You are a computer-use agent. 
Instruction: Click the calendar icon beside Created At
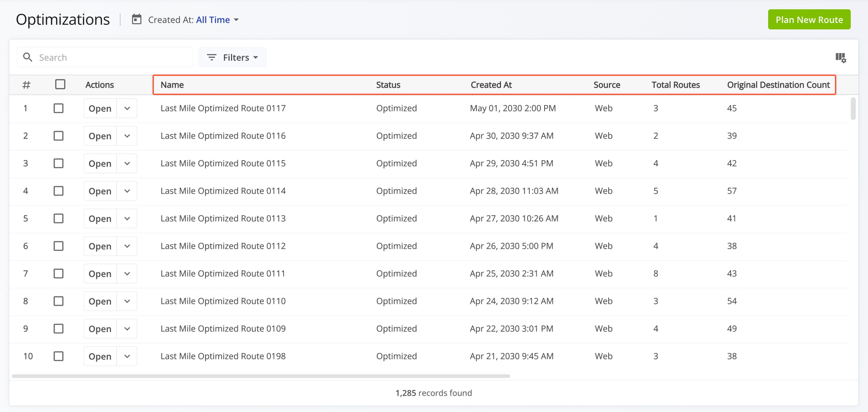click(x=136, y=19)
